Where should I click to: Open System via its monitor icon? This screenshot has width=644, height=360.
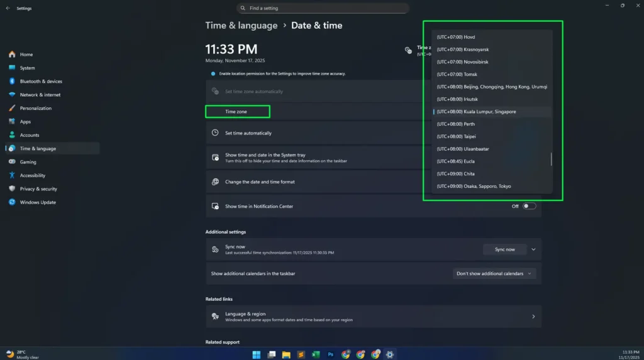(x=12, y=68)
